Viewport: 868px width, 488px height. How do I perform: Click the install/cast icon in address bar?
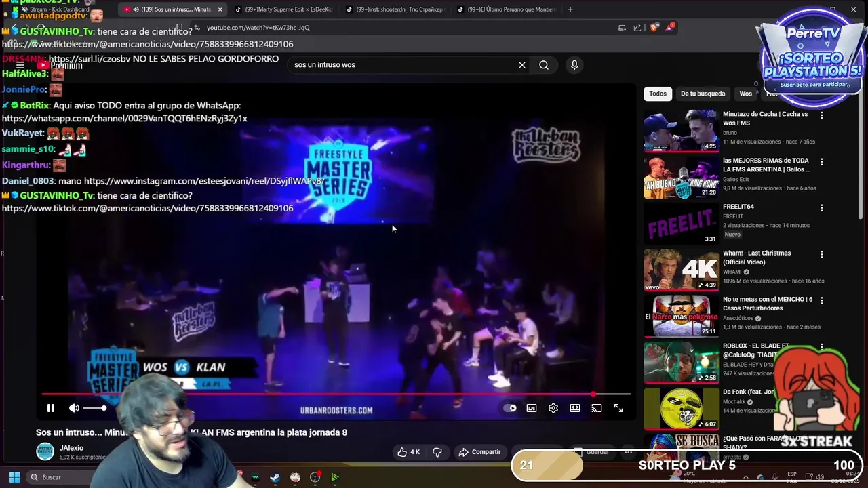coord(622,28)
